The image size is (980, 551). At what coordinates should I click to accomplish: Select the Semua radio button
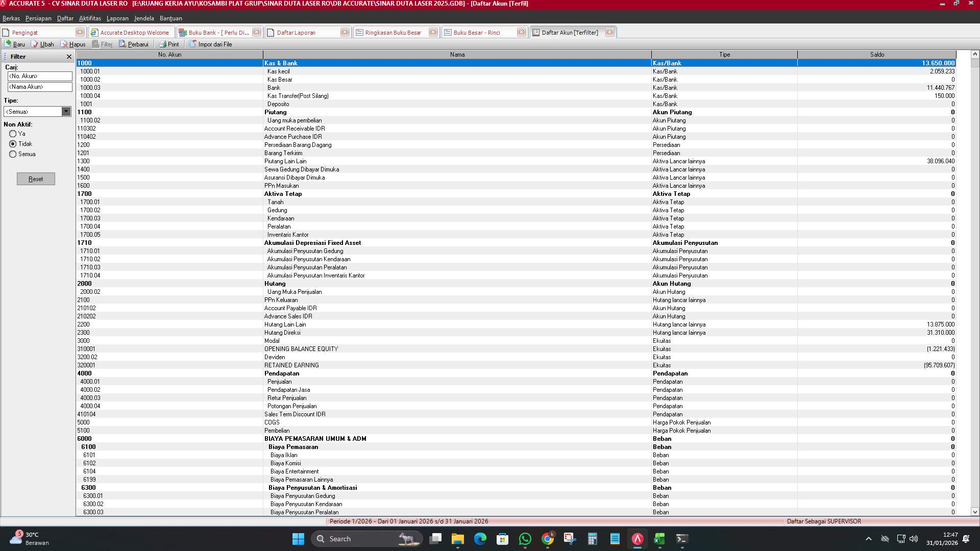[12, 154]
